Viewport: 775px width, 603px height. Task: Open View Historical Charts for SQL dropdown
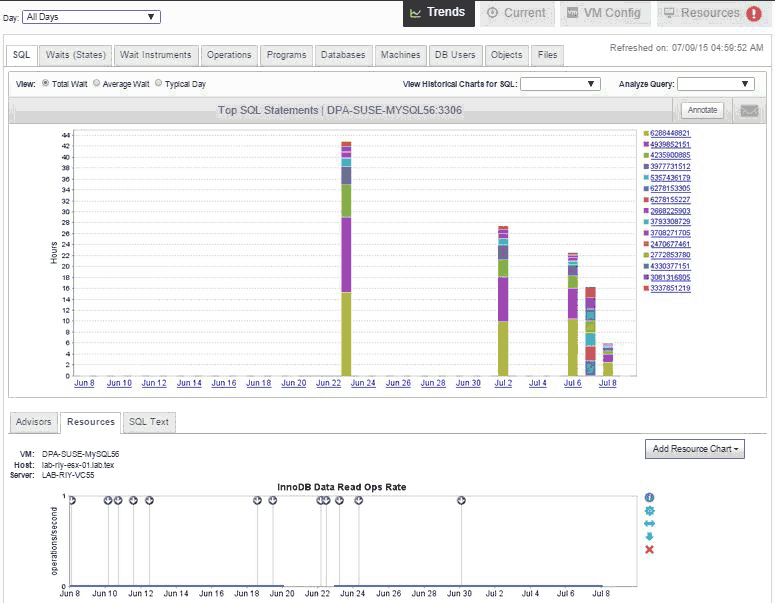point(560,84)
